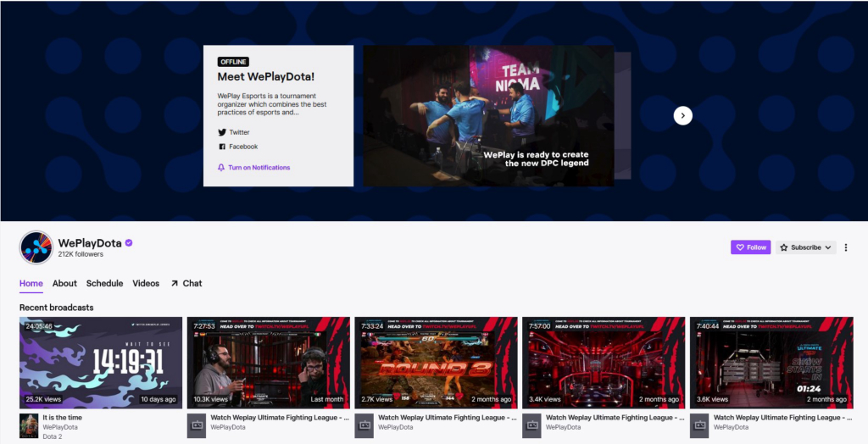Click the 'Meet WePlayDota!' heading

(x=265, y=77)
